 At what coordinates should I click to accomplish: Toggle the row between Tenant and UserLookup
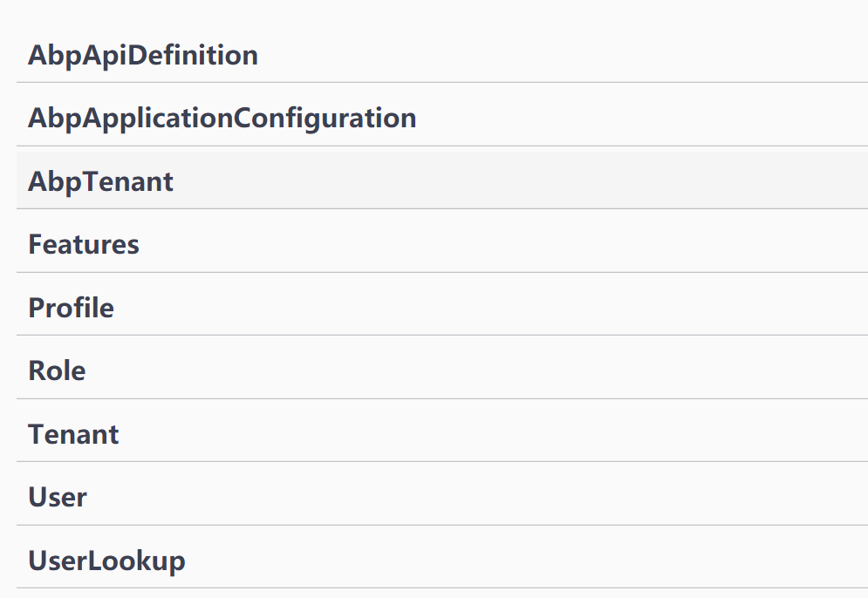coord(442,498)
